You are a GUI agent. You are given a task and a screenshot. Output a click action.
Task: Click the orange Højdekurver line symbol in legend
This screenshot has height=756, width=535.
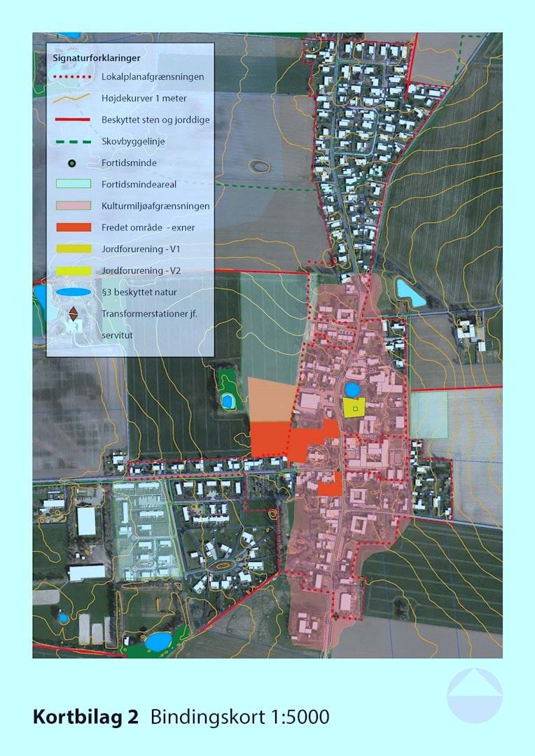72,97
